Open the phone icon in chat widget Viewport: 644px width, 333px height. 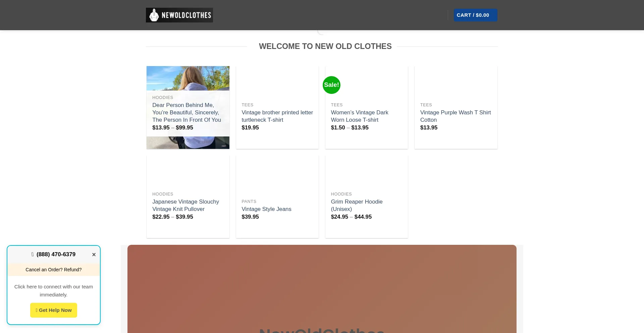[x=32, y=254]
